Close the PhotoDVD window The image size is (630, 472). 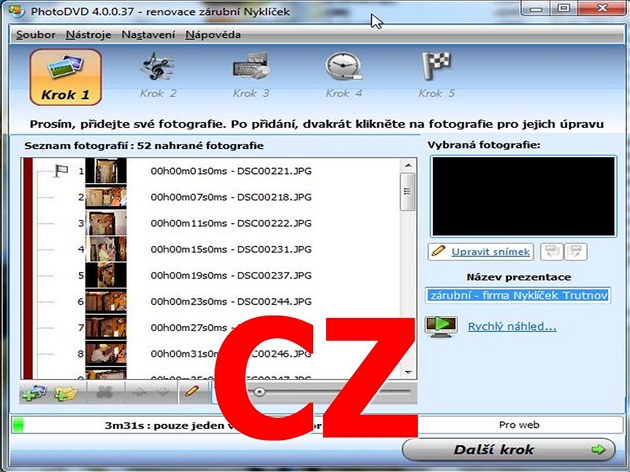tap(602, 8)
